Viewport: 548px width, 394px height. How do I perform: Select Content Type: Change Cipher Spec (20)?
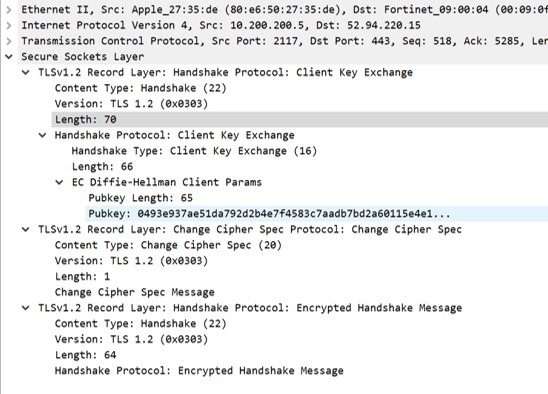(168, 245)
